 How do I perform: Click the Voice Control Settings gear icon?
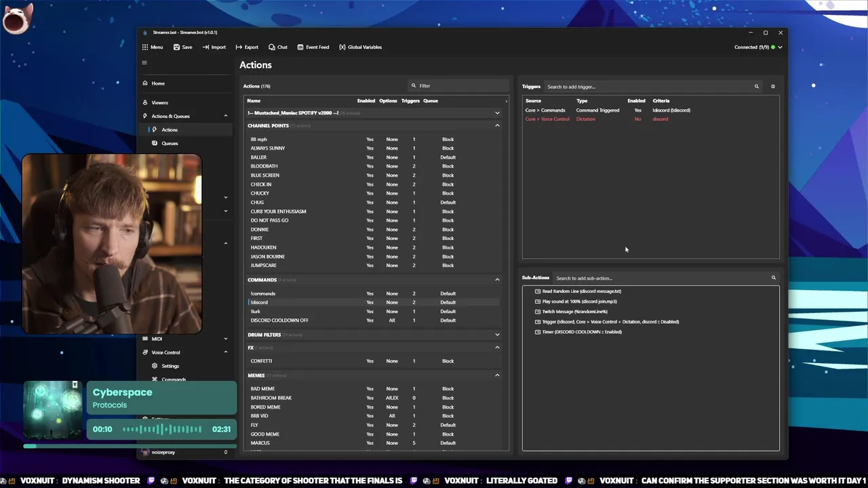(x=155, y=366)
